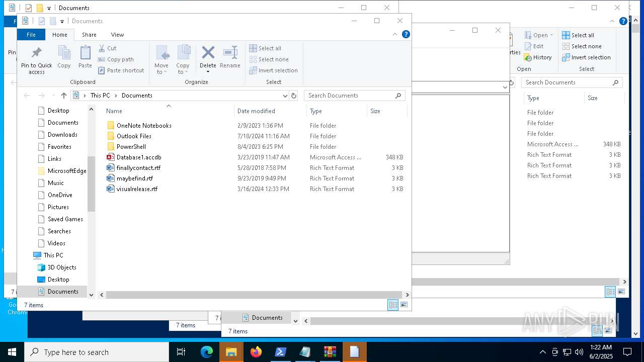Viewport: 644px width, 362px height.
Task: Collapse the ribbon with chevron
Action: tap(395, 34)
